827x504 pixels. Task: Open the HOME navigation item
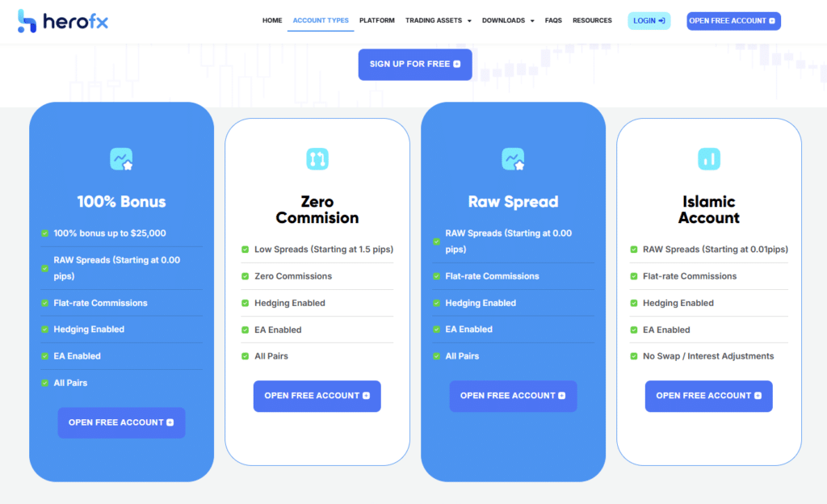tap(272, 20)
